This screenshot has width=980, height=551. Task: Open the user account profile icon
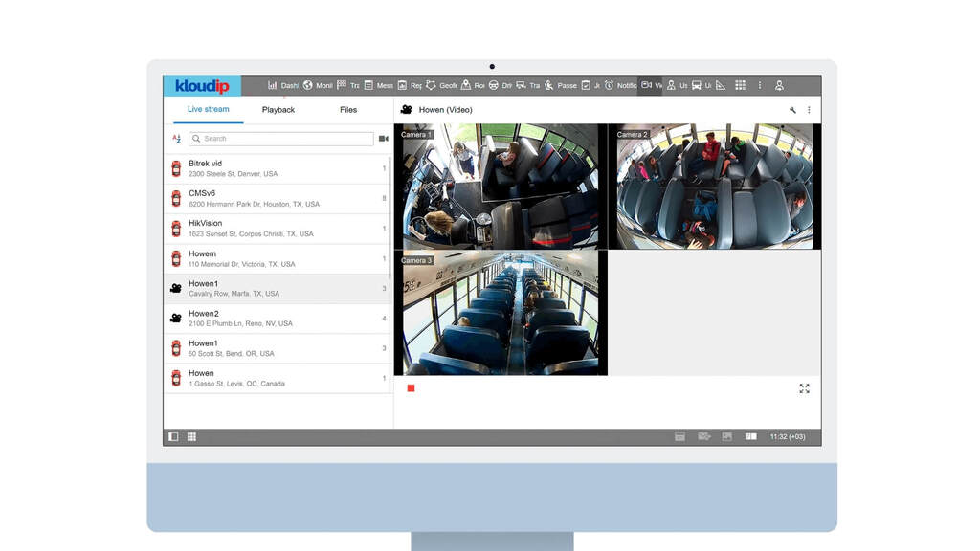point(779,85)
